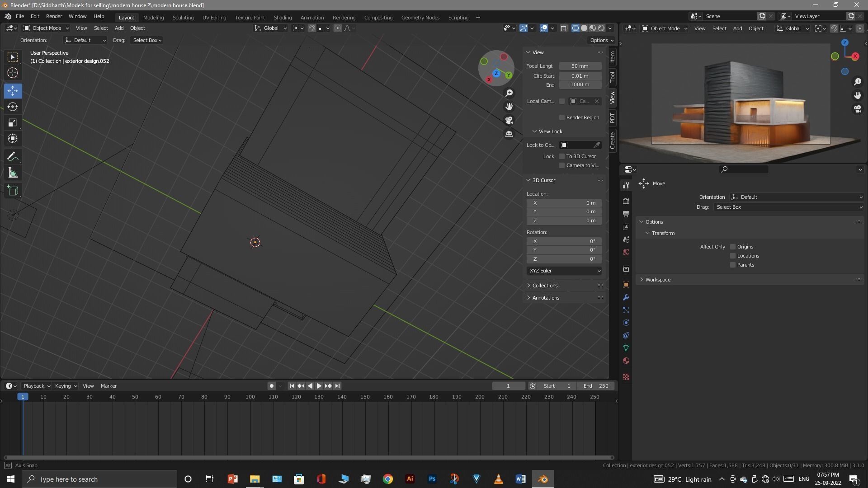Check the Affect Only Origins box
This screenshot has height=488, width=868.
click(733, 247)
